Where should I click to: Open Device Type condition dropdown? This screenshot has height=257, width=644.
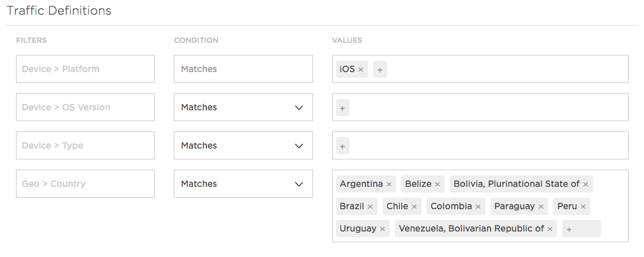click(243, 145)
